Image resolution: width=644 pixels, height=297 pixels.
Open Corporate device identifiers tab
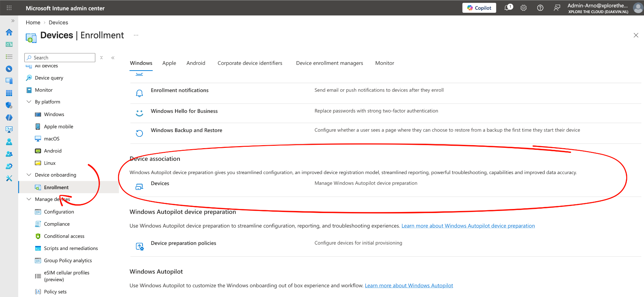[250, 63]
